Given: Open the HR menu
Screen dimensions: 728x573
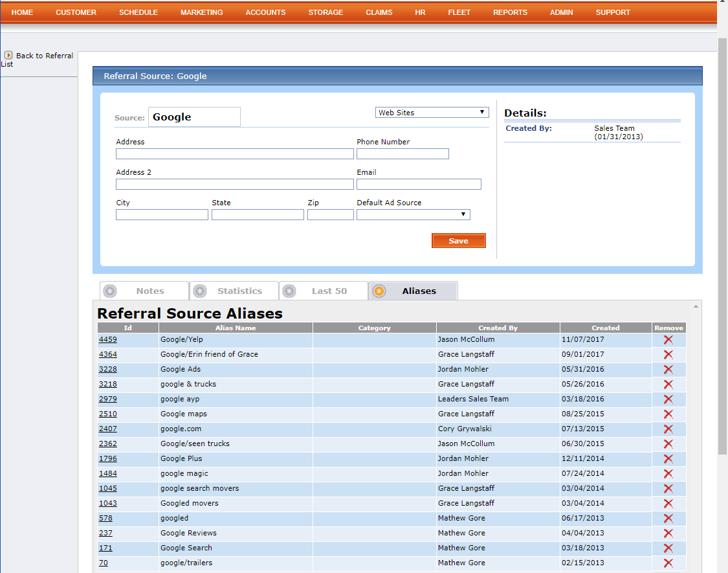Looking at the screenshot, I should [420, 12].
